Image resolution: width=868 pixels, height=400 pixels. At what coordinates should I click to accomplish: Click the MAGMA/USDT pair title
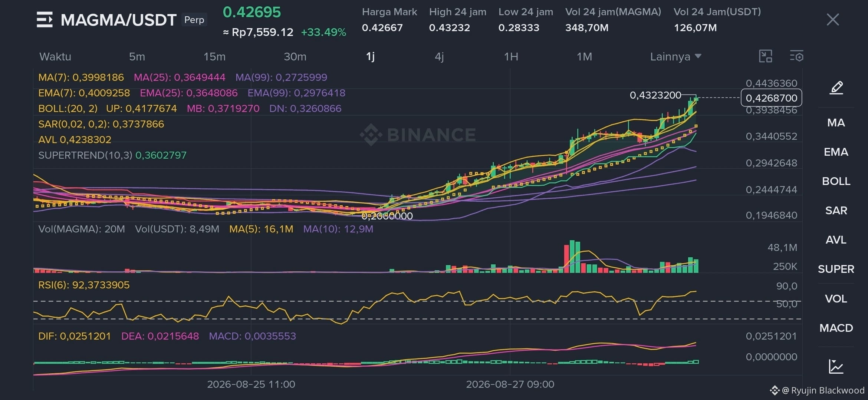(118, 20)
